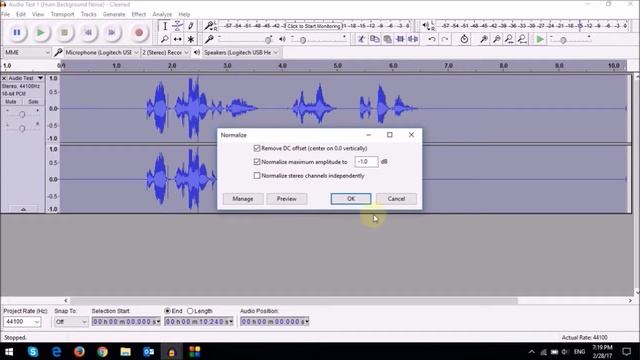
Task: Select the Multi-Tool asterisk icon
Action: coord(190,39)
